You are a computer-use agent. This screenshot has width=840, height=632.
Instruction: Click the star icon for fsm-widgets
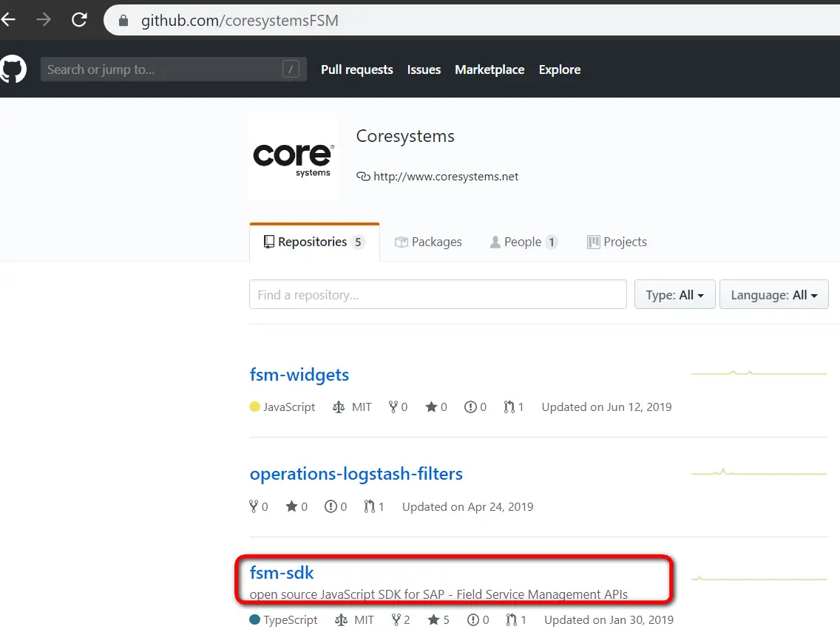coord(431,407)
